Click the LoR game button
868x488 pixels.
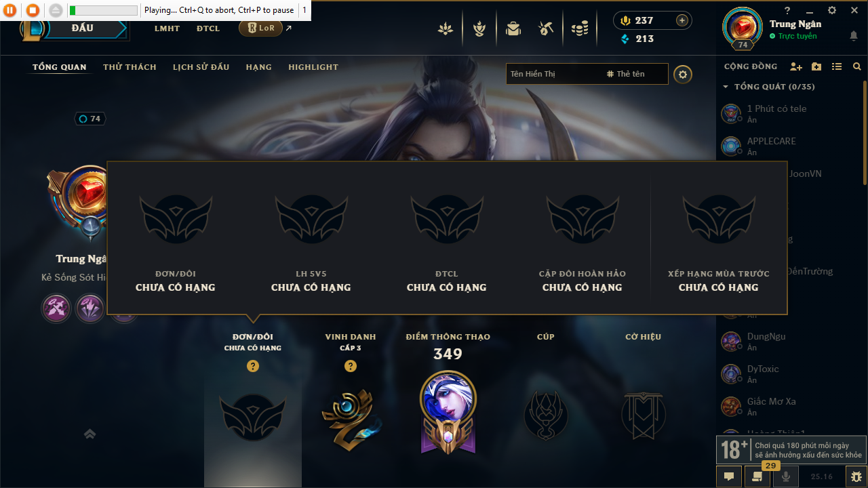(x=260, y=28)
